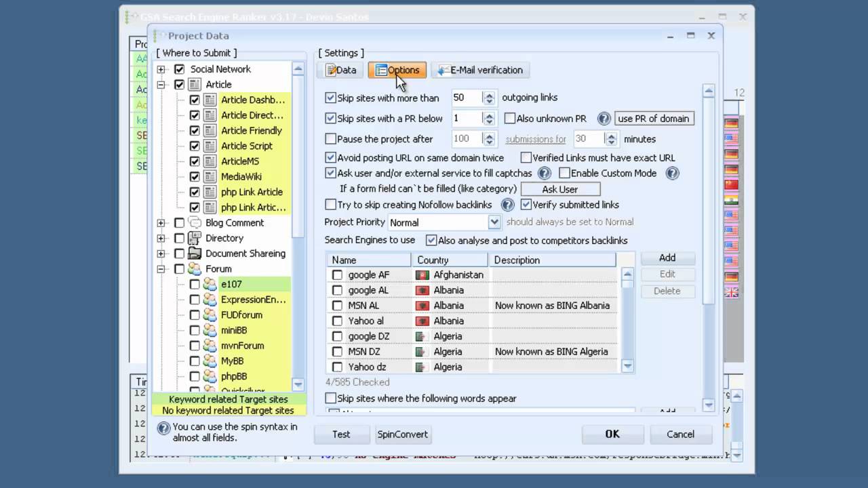Open the E-Mail verification tab

tap(480, 70)
